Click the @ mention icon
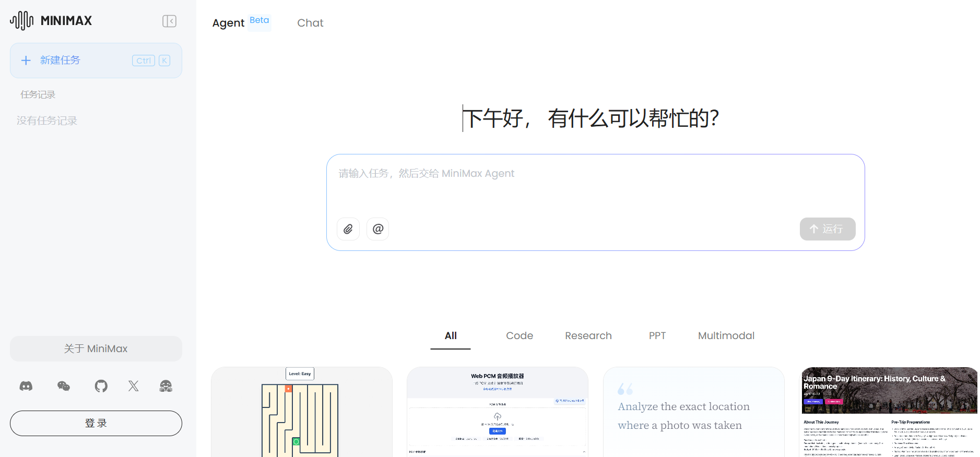The image size is (980, 457). [378, 229]
